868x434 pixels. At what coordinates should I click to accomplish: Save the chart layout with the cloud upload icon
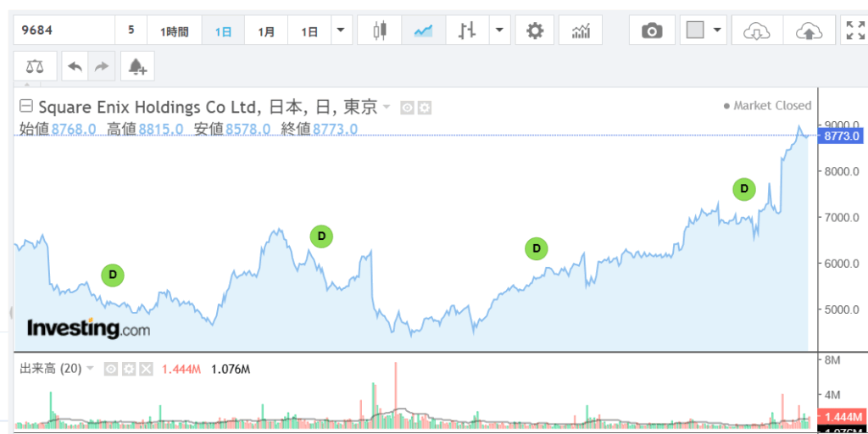tap(810, 31)
